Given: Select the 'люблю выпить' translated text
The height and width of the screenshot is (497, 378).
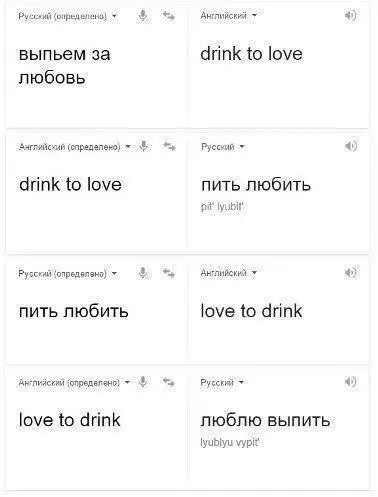Looking at the screenshot, I should [265, 420].
